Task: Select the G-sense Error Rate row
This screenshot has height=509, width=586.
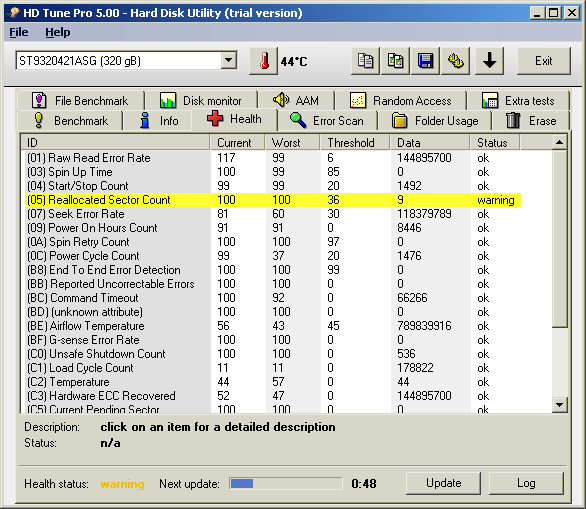Action: pyautogui.click(x=273, y=340)
